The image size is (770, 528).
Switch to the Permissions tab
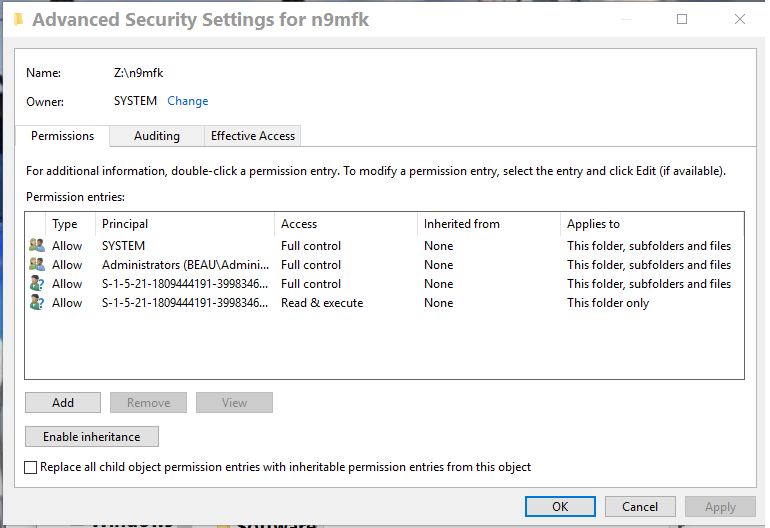click(x=62, y=136)
